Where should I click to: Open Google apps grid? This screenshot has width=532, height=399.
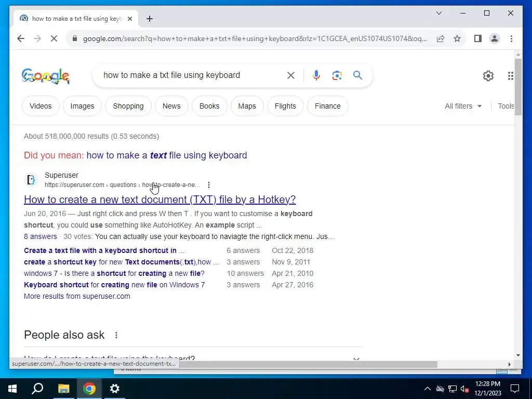[510, 76]
